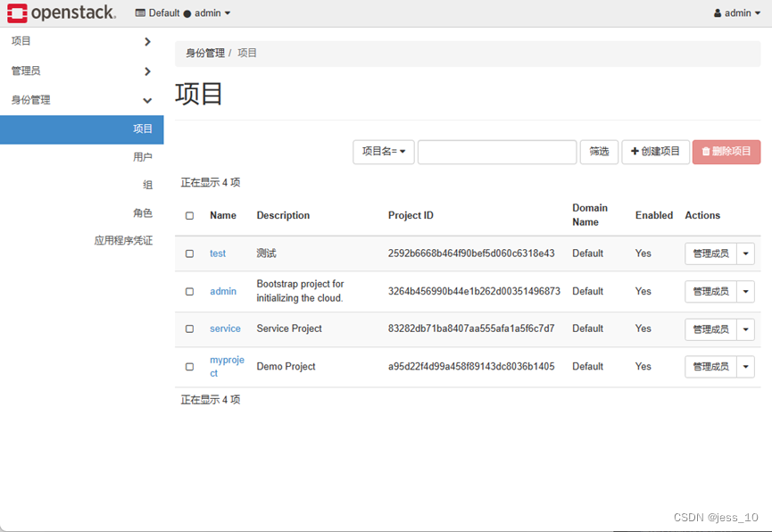Select 项目 under identity management sidebar
This screenshot has height=532, width=772.
point(82,129)
